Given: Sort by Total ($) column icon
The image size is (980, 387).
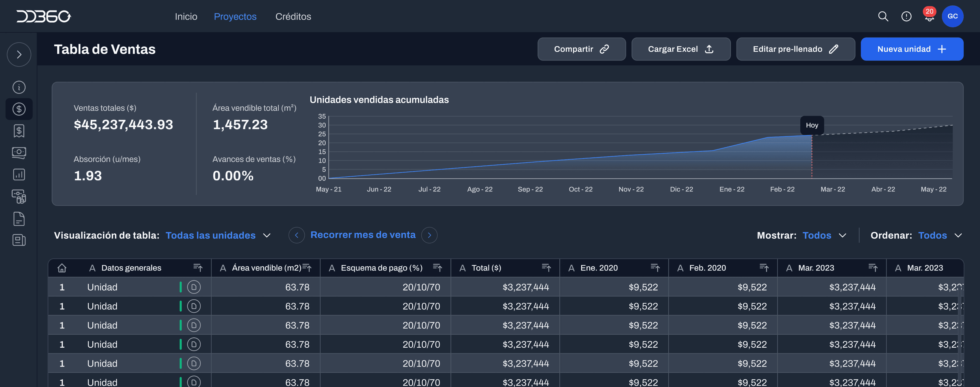Looking at the screenshot, I should 546,268.
